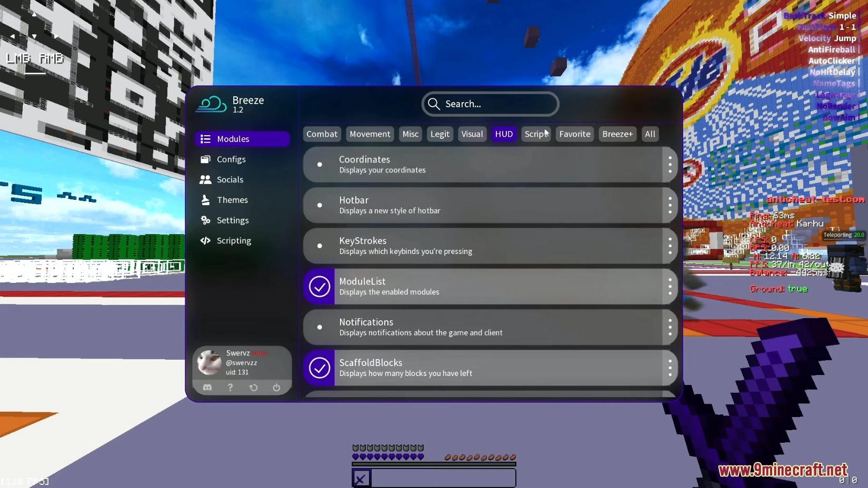Click the Configs folder icon

coord(205,159)
